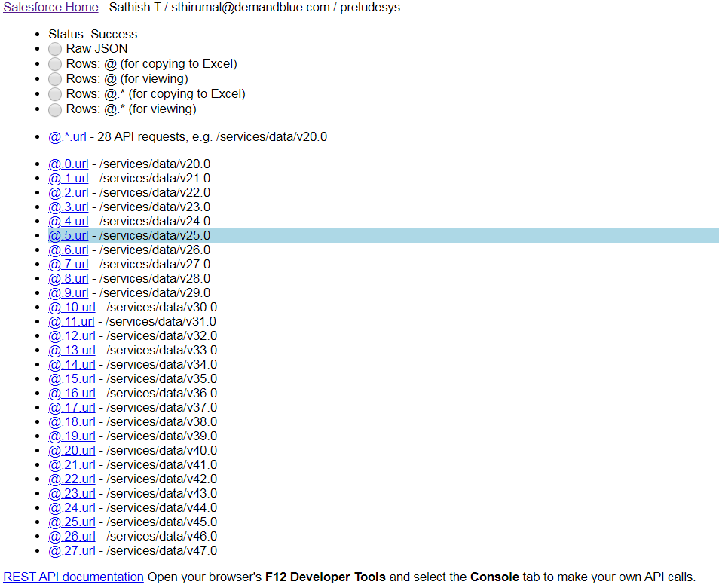Open the @.0.url link for v20.0

68,164
